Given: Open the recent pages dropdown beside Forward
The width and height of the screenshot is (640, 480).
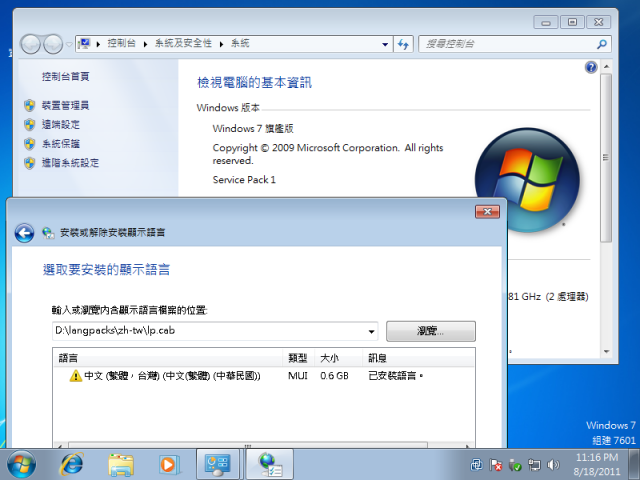Looking at the screenshot, I should pyautogui.click(x=69, y=44).
